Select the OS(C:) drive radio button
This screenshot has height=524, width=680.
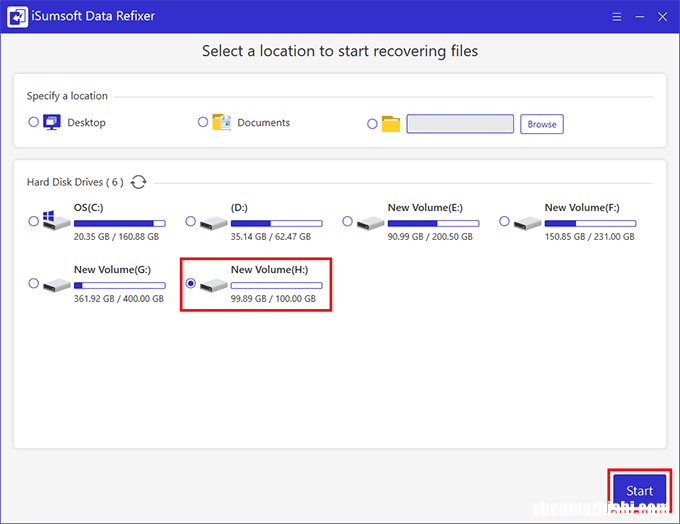[33, 221]
